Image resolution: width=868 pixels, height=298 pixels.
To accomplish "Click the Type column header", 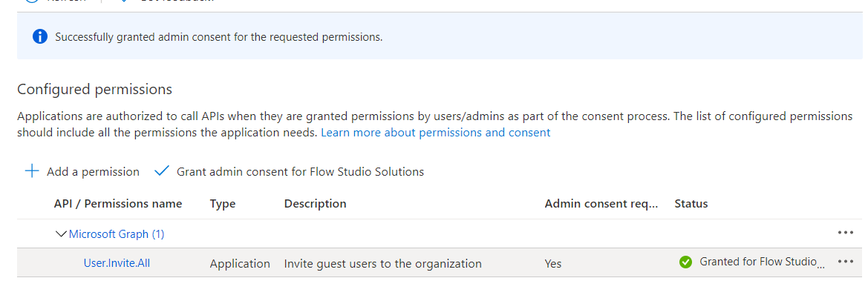I will (223, 204).
